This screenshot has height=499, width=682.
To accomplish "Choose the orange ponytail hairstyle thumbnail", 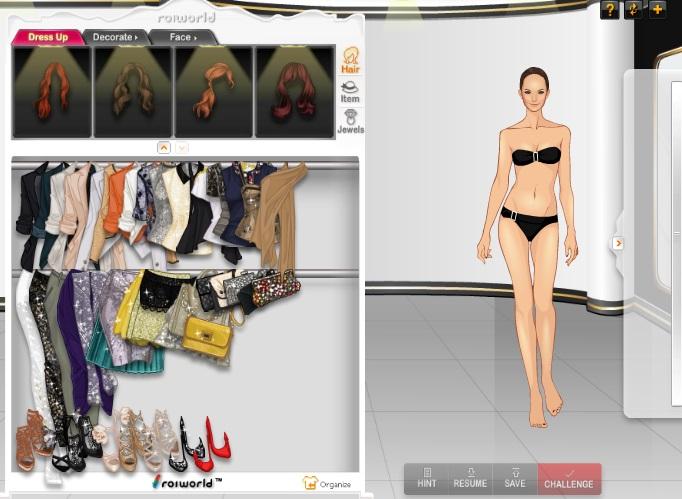I will click(214, 90).
